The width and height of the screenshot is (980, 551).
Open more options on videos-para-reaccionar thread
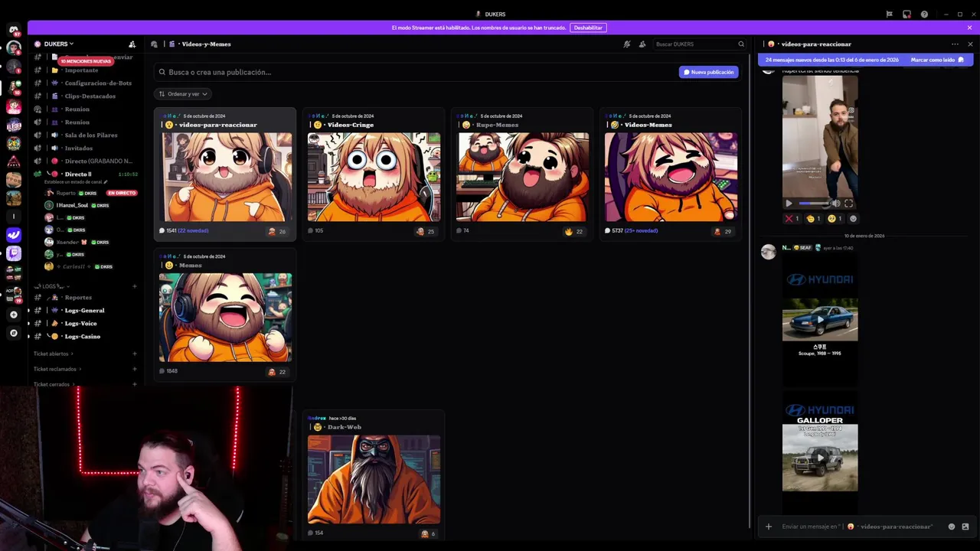point(955,44)
